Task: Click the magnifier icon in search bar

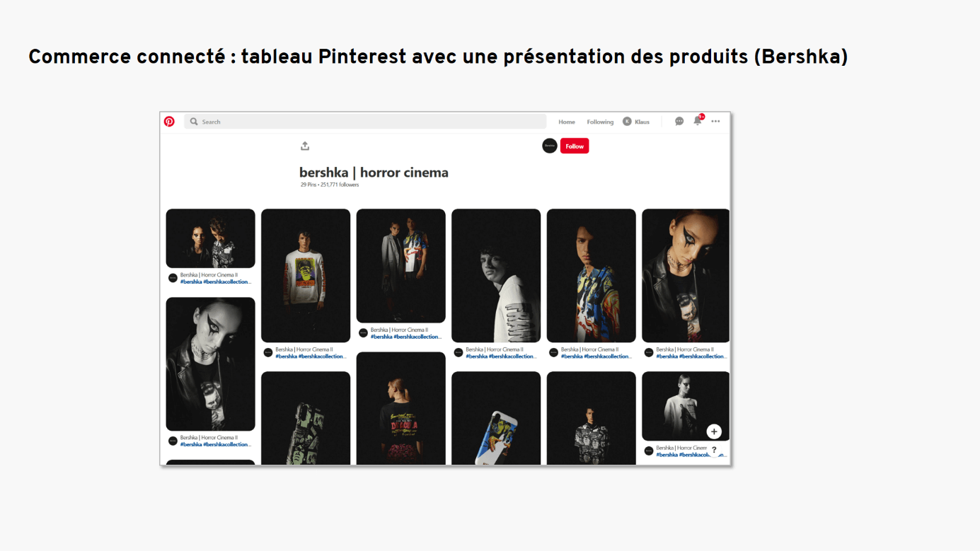Action: coord(194,122)
